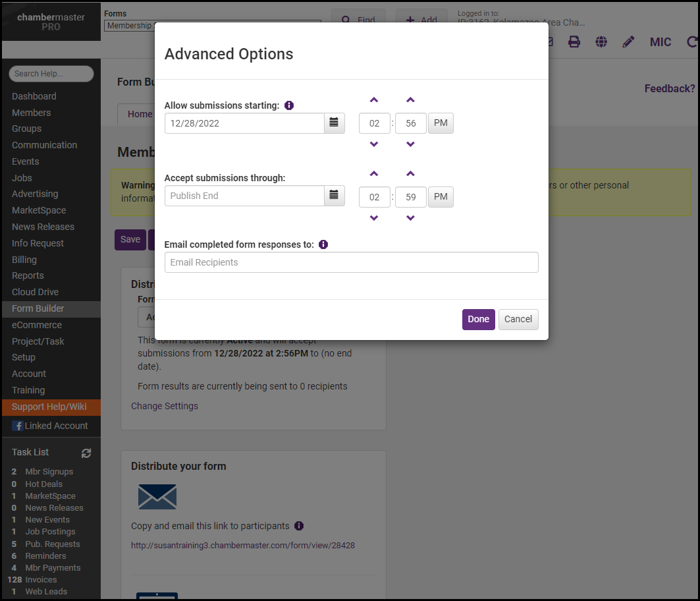This screenshot has height=601, width=700.
Task: Click info icon beside Allow submissions starting
Action: tap(289, 105)
